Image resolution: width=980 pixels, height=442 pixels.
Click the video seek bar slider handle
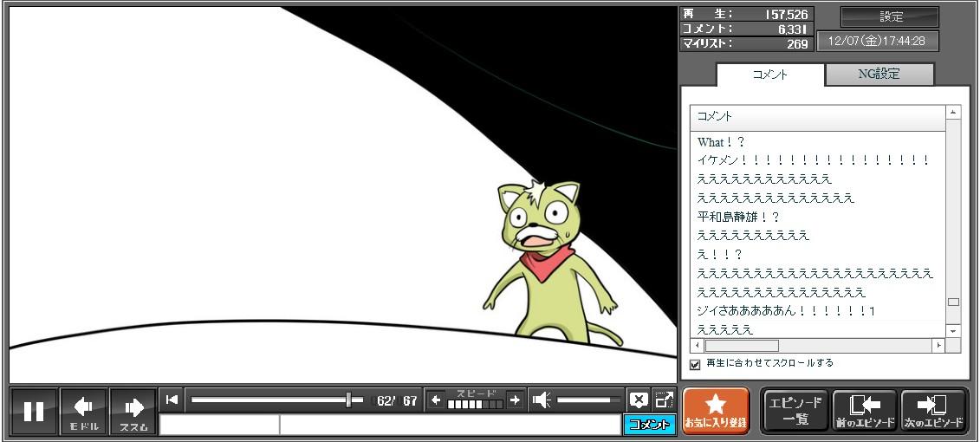tap(348, 400)
